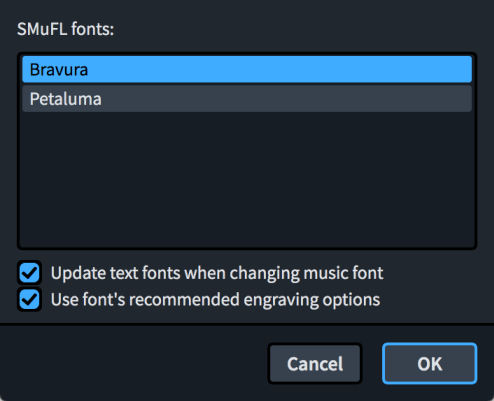Turn off automatic text font updating option
The height and width of the screenshot is (401, 494).
point(29,273)
